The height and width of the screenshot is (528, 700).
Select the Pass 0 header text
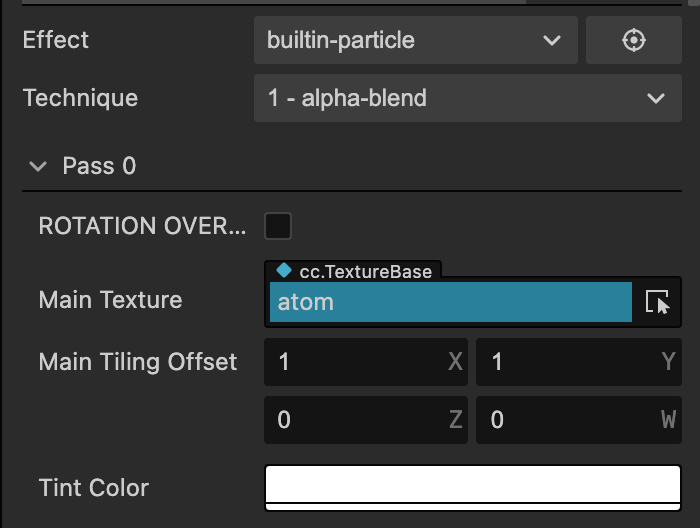click(99, 166)
